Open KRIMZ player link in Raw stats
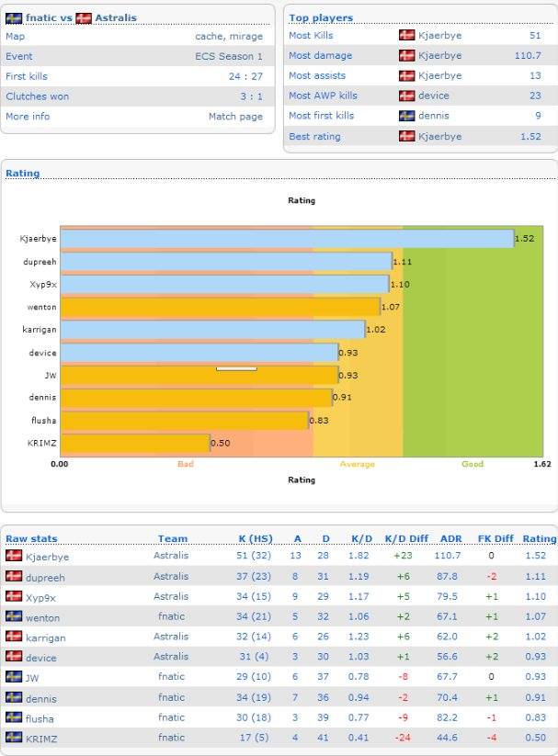 [41, 739]
